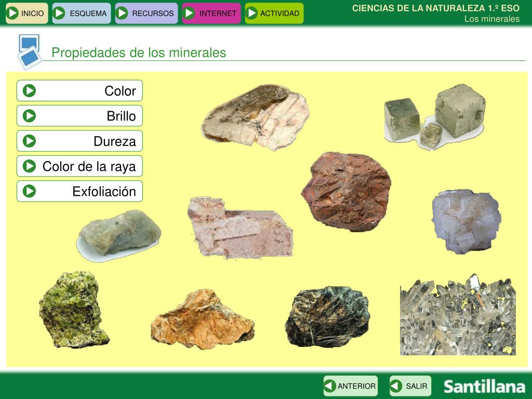The height and width of the screenshot is (399, 532).
Task: Select the reddish-brown mineral rock image
Action: [x=347, y=192]
